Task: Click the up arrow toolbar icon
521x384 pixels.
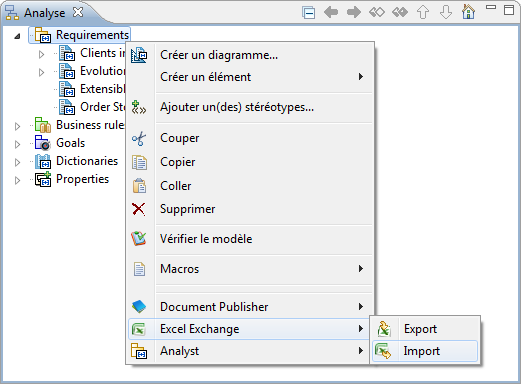Action: pos(423,13)
